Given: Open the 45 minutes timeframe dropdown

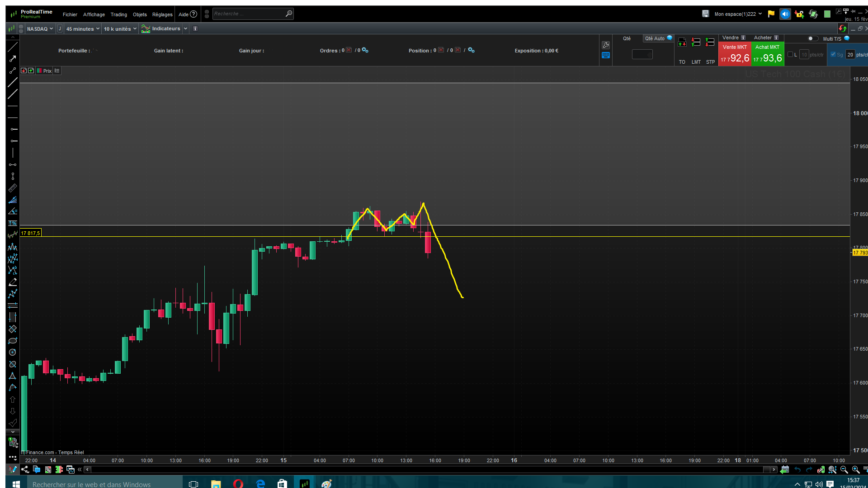Looking at the screenshot, I should (x=82, y=29).
